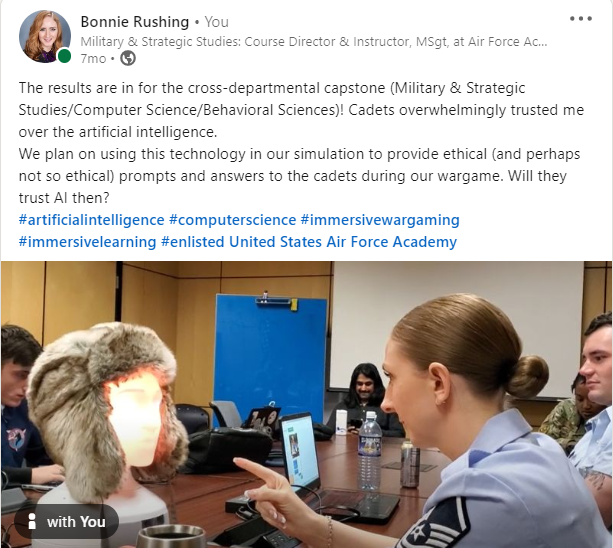
Task: Click the post body text paragraph
Action: coord(301,143)
